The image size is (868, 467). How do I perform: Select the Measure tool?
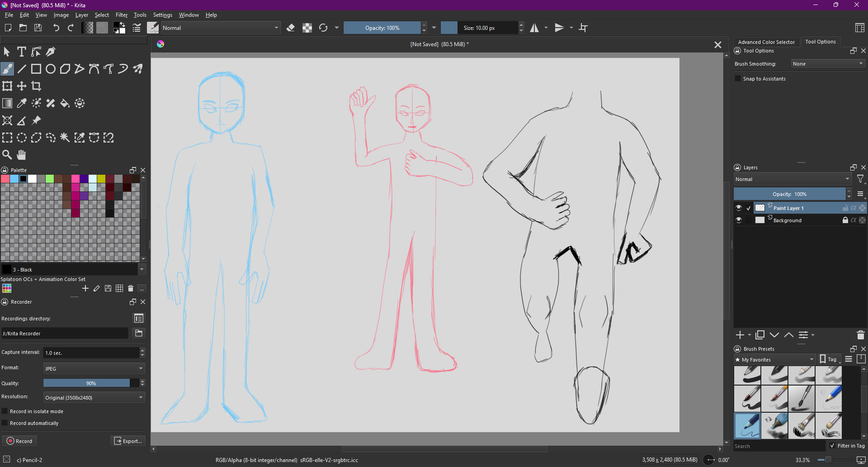pyautogui.click(x=22, y=120)
